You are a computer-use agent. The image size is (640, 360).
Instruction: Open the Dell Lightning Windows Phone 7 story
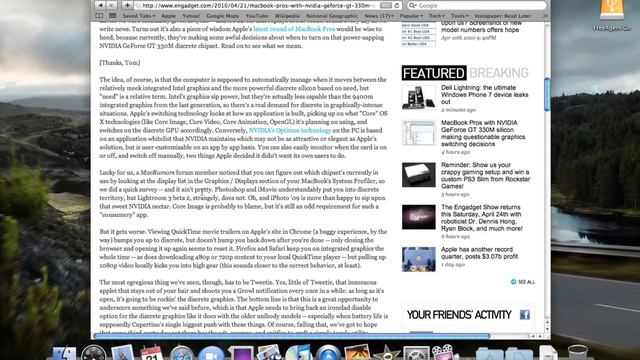click(484, 95)
